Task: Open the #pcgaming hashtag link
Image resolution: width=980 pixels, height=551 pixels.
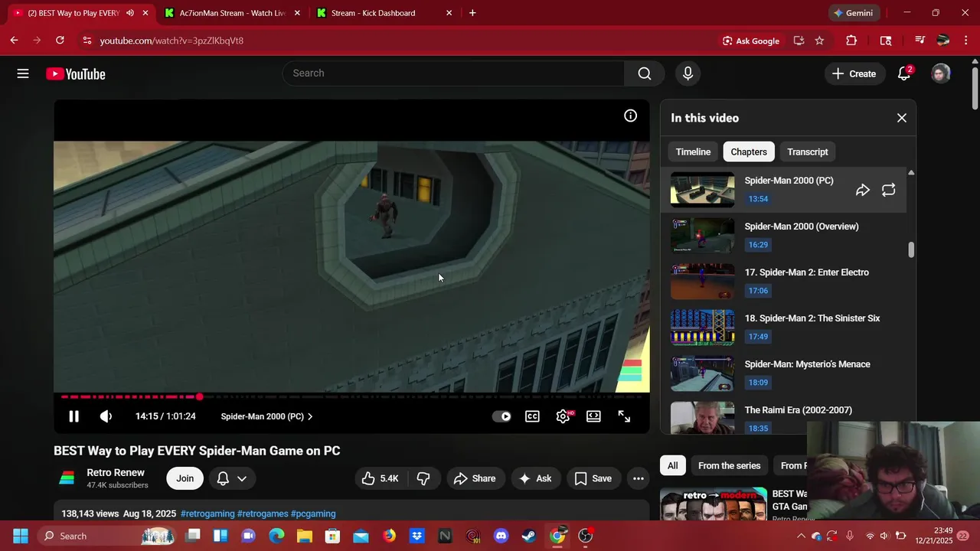Action: (313, 514)
